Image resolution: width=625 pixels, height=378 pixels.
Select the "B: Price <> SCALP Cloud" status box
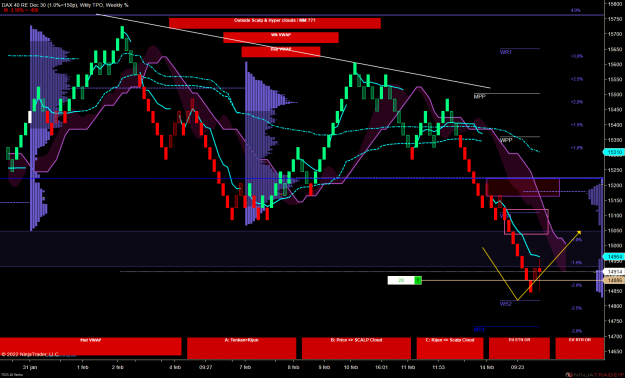click(x=356, y=348)
